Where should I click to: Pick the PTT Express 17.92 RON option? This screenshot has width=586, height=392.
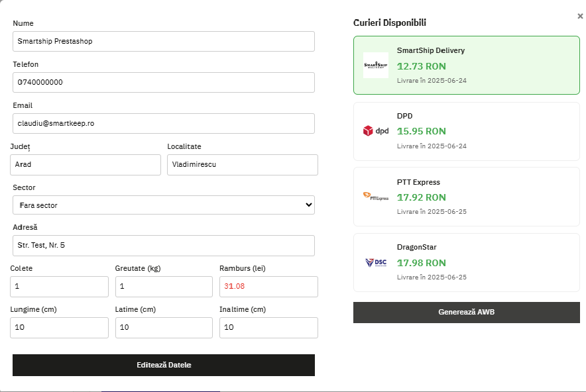(x=466, y=197)
